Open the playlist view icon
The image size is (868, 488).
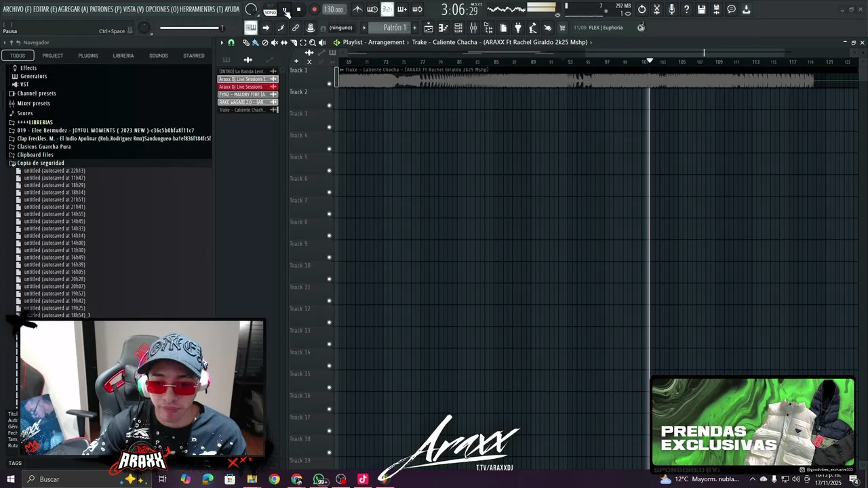click(x=429, y=28)
